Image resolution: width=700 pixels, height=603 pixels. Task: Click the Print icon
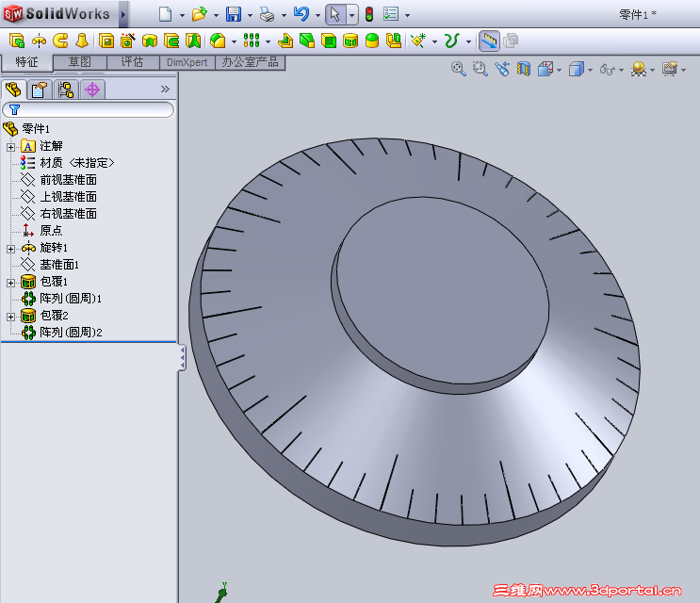coord(267,14)
